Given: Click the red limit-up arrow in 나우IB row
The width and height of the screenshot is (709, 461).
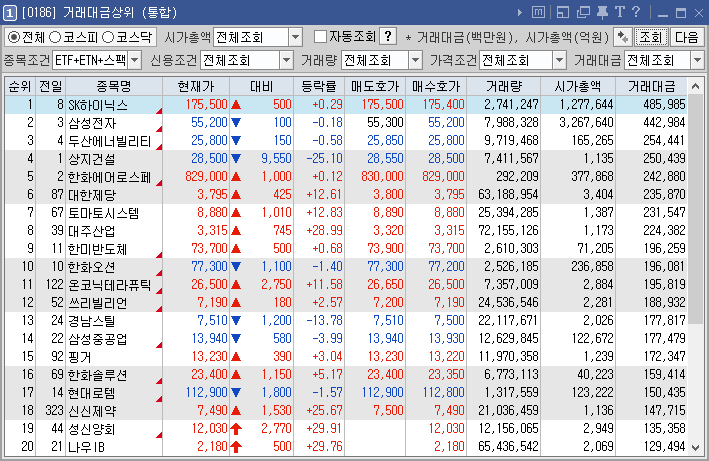Looking at the screenshot, I should [x=236, y=447].
